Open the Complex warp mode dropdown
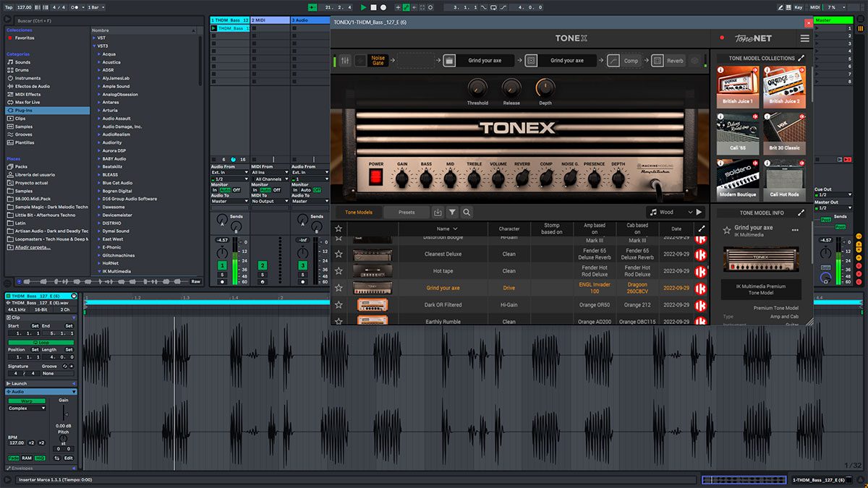This screenshot has height=488, width=868. [x=27, y=408]
